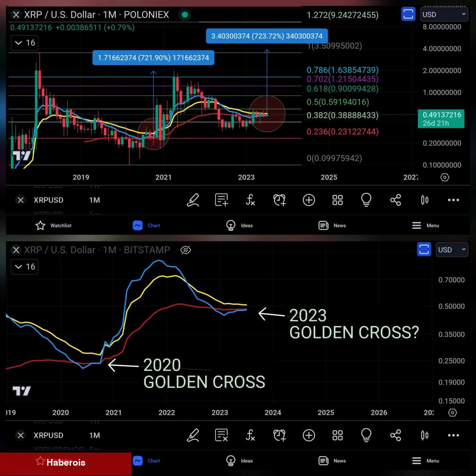Click XRP / U.S. Dollar BITSTAMP title
The image size is (476, 476).
pos(97,250)
